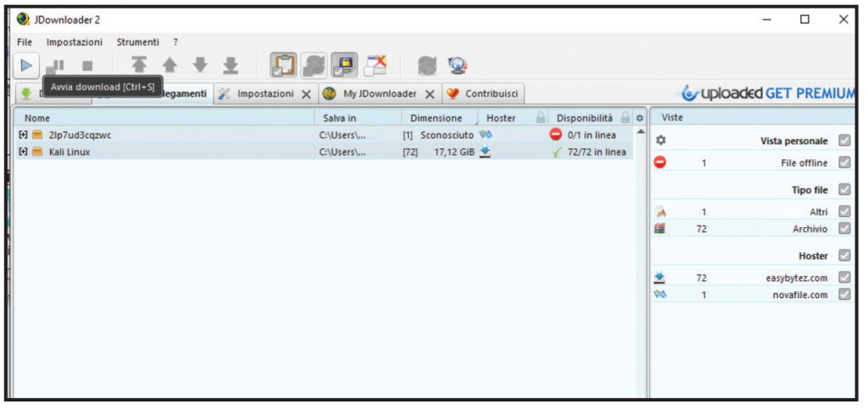Toggle automatic reconnect icon

click(x=314, y=66)
